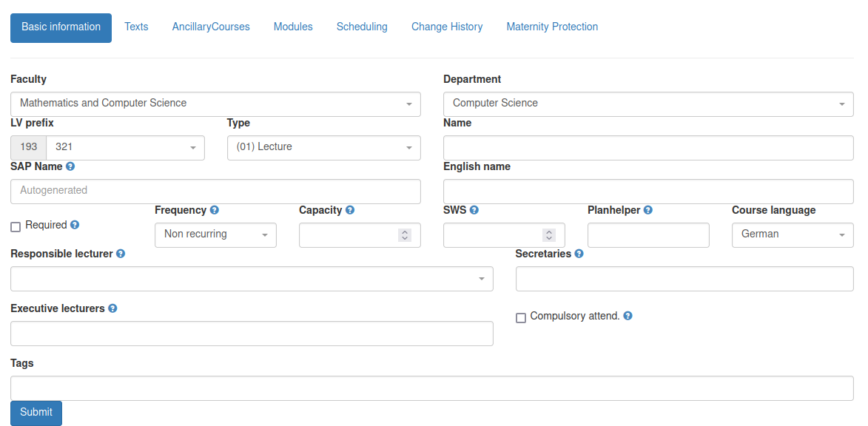This screenshot has height=426, width=868.
Task: Open the Faculty dropdown
Action: pos(215,104)
